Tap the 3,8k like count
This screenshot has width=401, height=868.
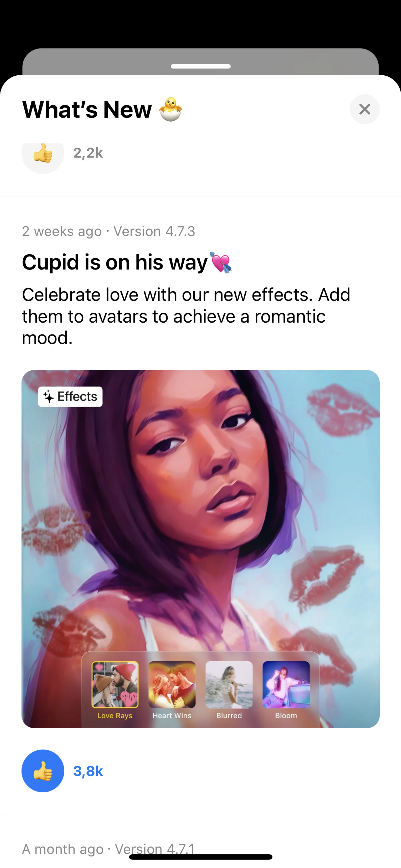pos(88,771)
